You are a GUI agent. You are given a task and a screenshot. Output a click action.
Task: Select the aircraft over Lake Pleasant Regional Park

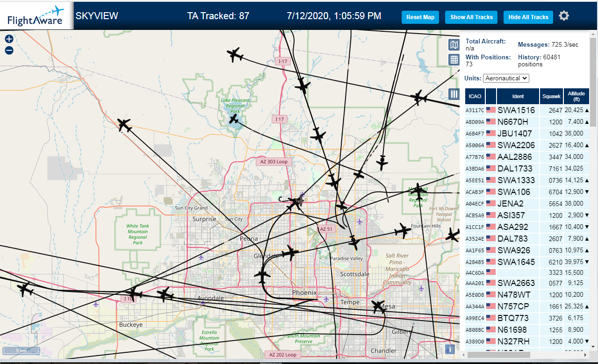click(x=233, y=119)
